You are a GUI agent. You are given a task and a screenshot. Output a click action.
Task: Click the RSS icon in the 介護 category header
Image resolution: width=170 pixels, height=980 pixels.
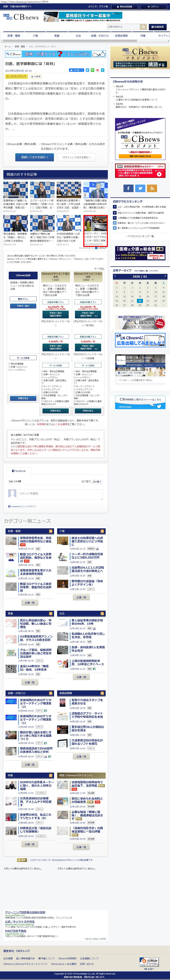[102, 531]
